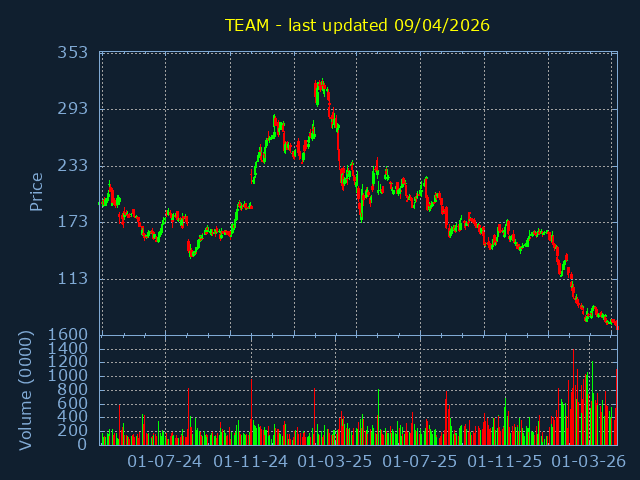This screenshot has height=480, width=640.
Task: Click the 293 price axis label
Action: 73,109
